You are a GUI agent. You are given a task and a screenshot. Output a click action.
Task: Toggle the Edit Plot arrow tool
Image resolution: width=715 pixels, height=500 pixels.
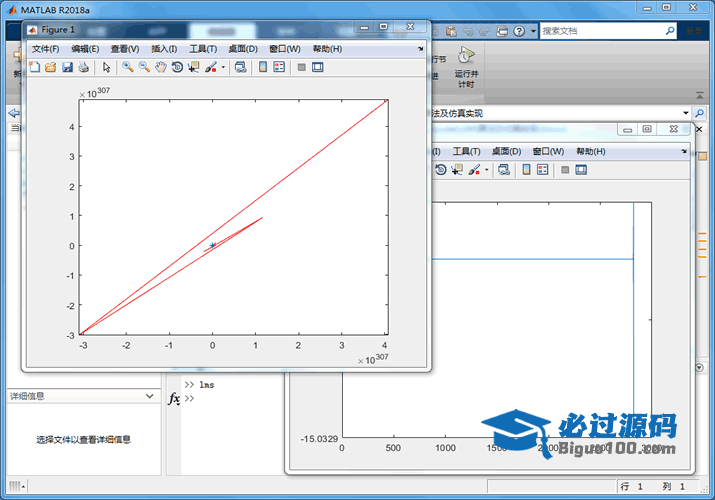[107, 68]
